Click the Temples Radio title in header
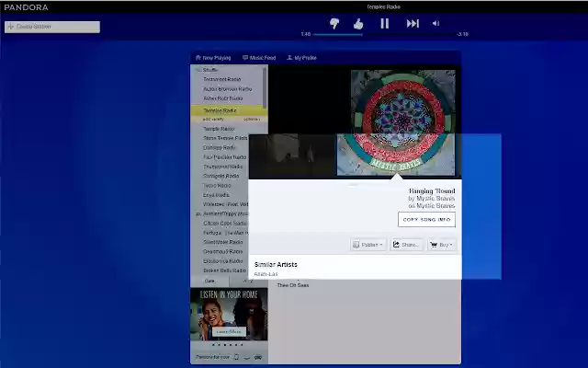This screenshot has height=368, width=588. click(383, 6)
